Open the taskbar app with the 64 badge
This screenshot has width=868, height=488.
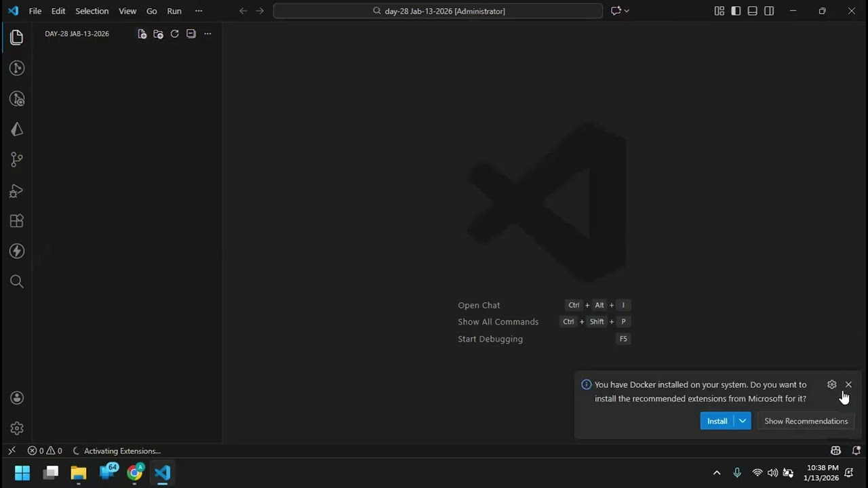(108, 472)
